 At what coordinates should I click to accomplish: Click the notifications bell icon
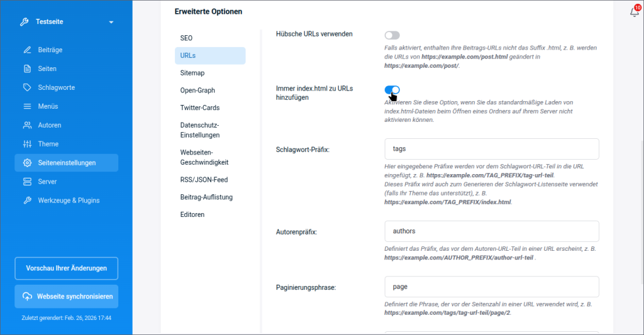pos(634,12)
